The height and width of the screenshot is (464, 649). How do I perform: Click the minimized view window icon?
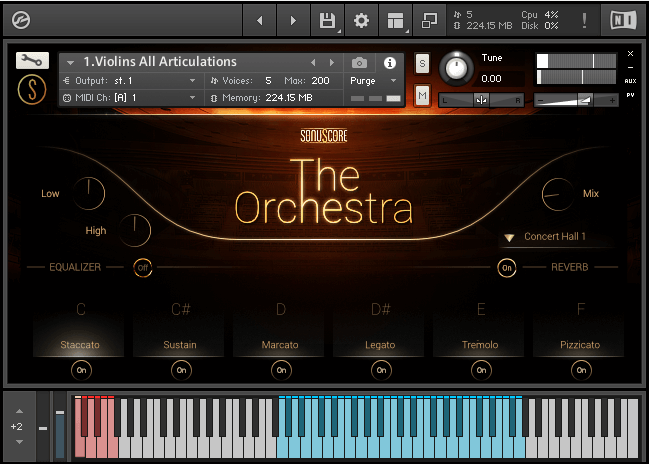click(429, 20)
